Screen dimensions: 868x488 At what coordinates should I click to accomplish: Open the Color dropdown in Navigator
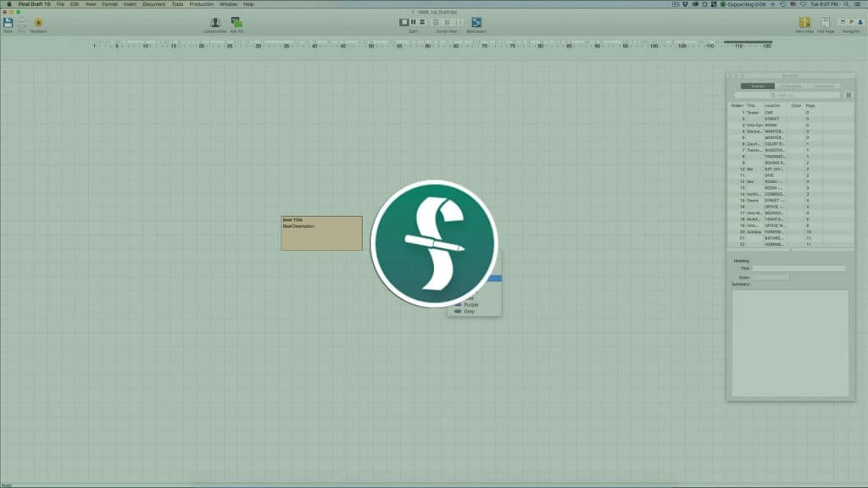click(x=771, y=277)
